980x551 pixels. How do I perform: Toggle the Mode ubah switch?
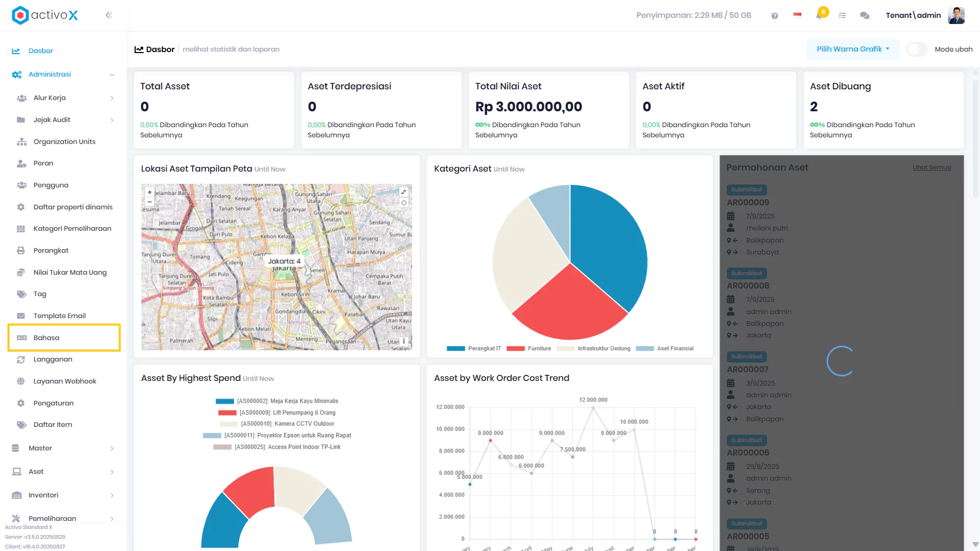[917, 50]
